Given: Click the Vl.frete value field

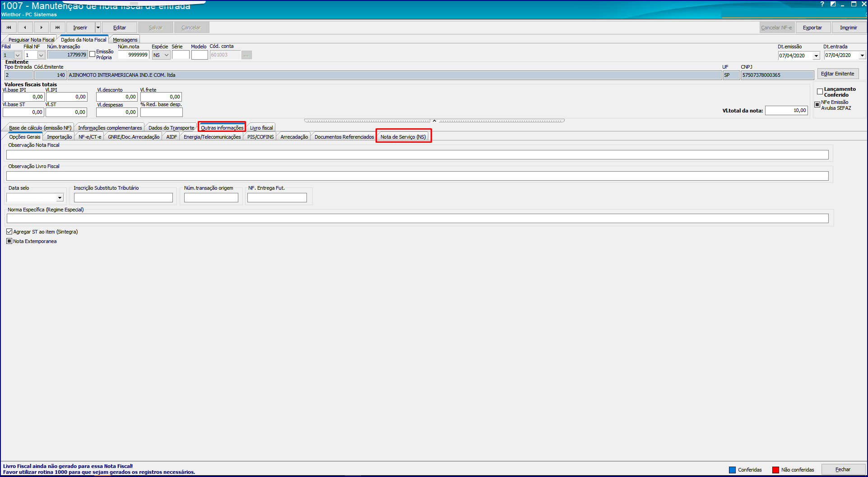Looking at the screenshot, I should tap(161, 97).
